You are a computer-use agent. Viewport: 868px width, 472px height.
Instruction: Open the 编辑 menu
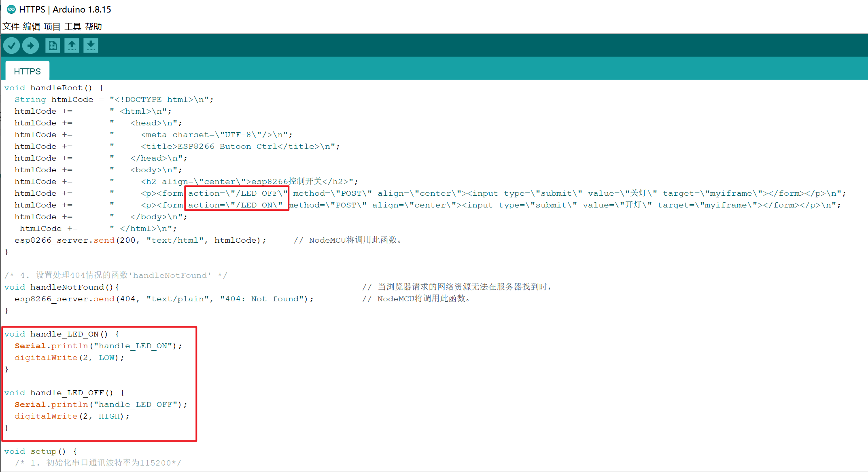(x=32, y=27)
